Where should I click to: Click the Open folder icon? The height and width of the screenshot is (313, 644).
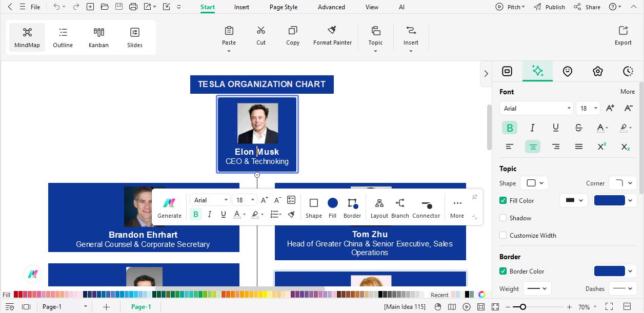[x=105, y=7]
